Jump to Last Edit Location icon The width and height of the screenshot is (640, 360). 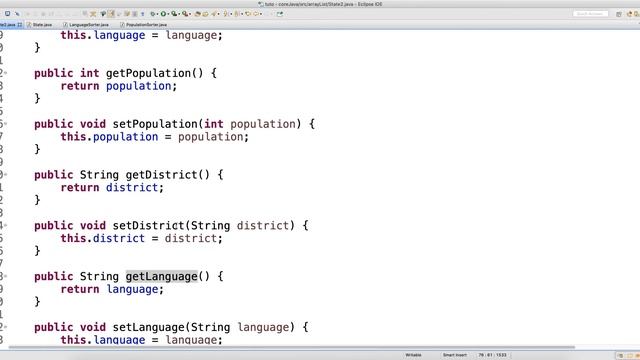coord(248,14)
